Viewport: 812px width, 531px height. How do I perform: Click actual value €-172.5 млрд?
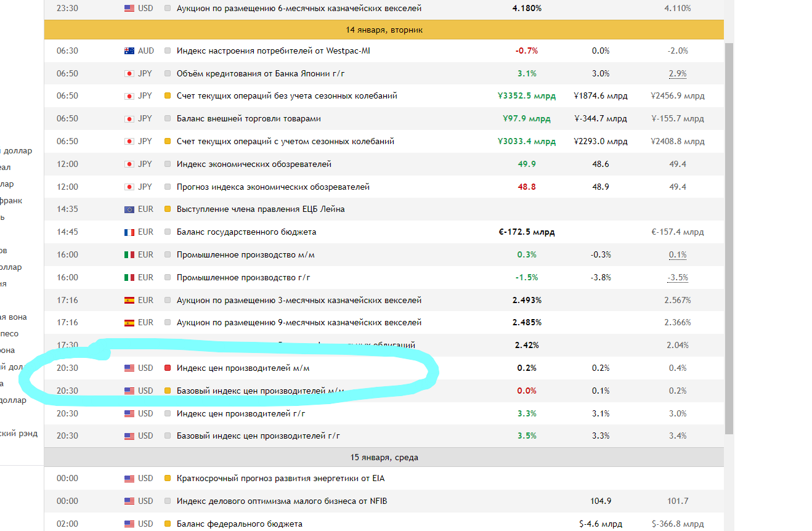(527, 232)
